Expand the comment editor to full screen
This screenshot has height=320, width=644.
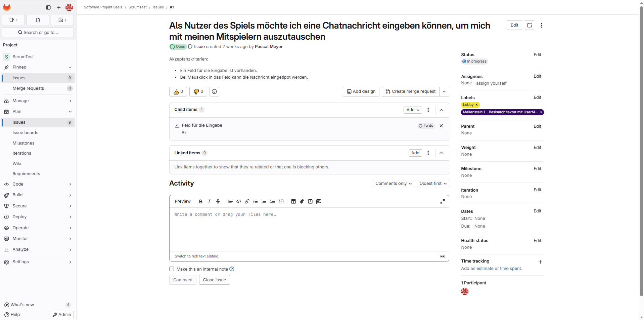pyautogui.click(x=443, y=202)
